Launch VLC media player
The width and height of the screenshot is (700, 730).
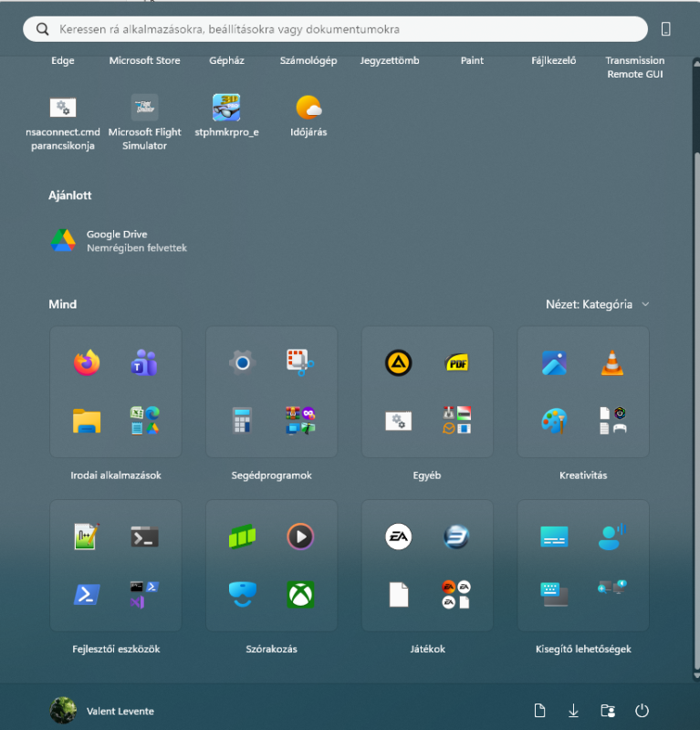coord(612,362)
